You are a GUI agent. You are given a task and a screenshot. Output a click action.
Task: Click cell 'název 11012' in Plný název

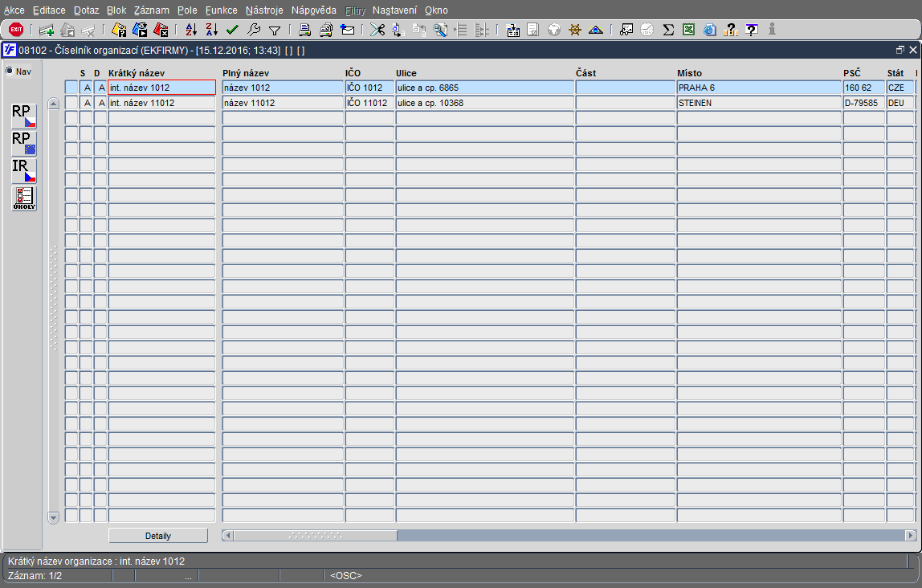click(283, 103)
